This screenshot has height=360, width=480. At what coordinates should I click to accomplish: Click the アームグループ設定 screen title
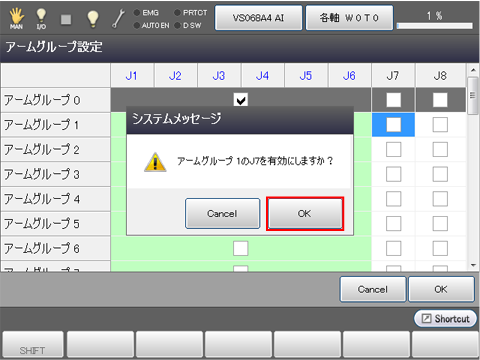click(x=54, y=47)
